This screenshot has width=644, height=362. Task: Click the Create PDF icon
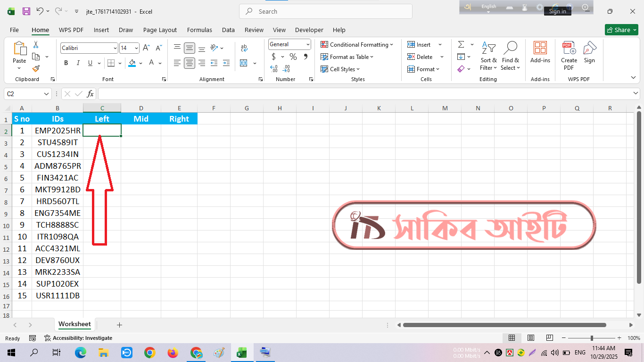(x=569, y=56)
